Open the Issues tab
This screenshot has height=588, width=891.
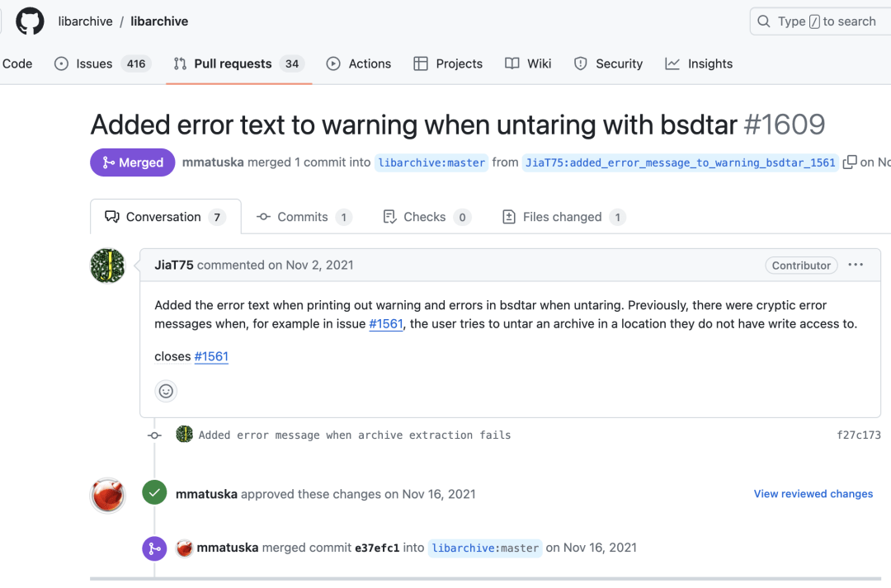point(102,64)
